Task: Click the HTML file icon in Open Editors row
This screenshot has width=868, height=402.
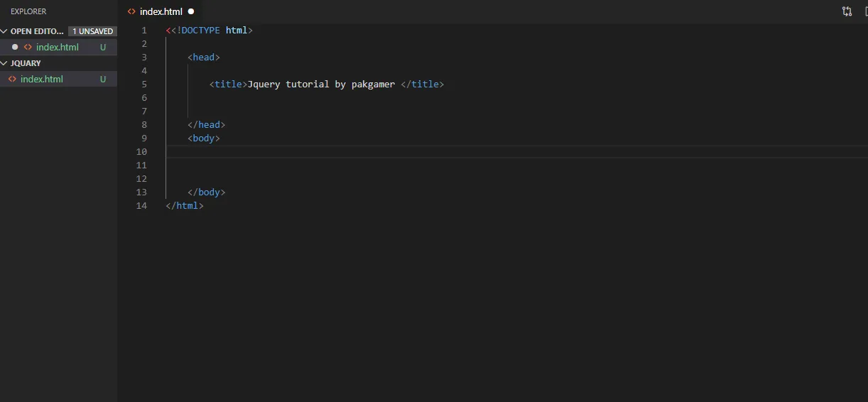Action: click(x=28, y=47)
